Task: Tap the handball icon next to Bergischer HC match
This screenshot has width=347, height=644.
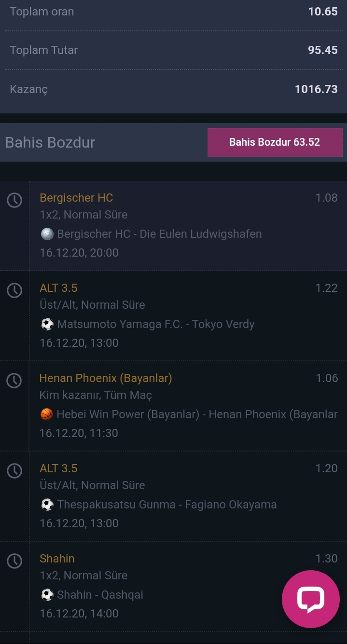Action: coord(47,234)
